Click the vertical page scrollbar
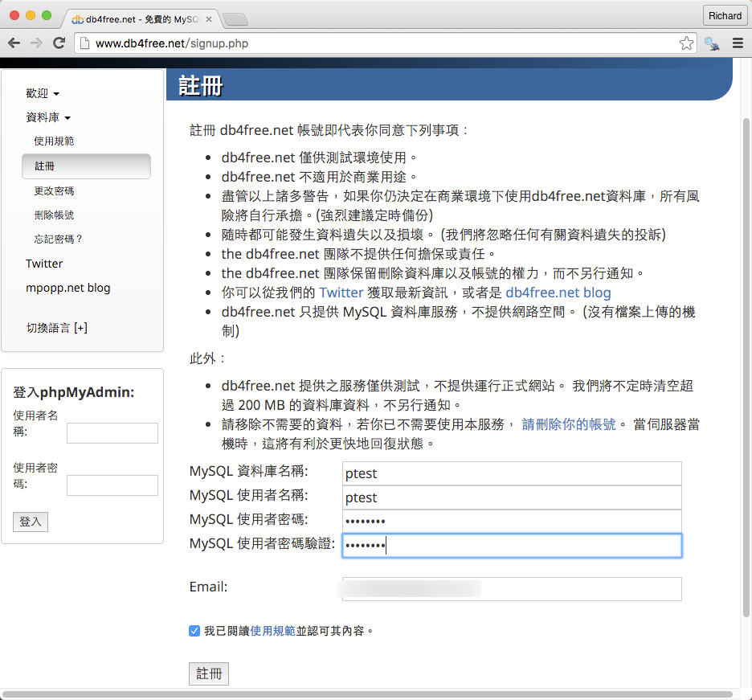 click(746, 367)
